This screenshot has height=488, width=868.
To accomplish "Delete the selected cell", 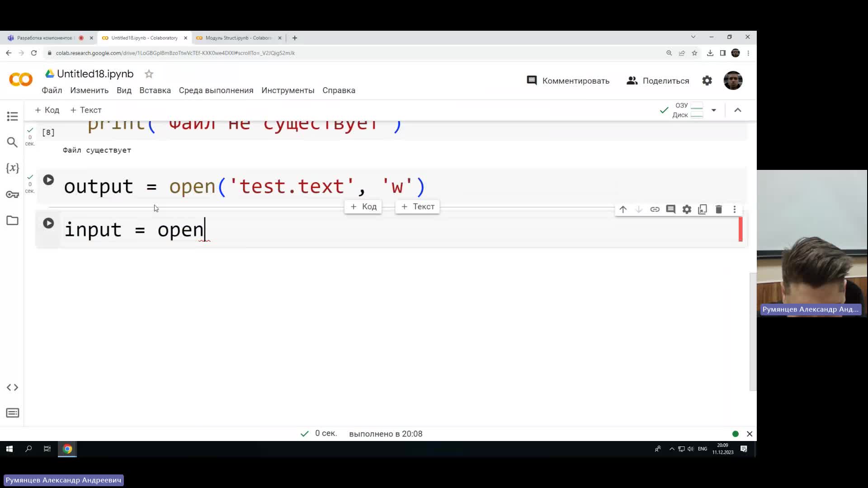I will coord(719,209).
